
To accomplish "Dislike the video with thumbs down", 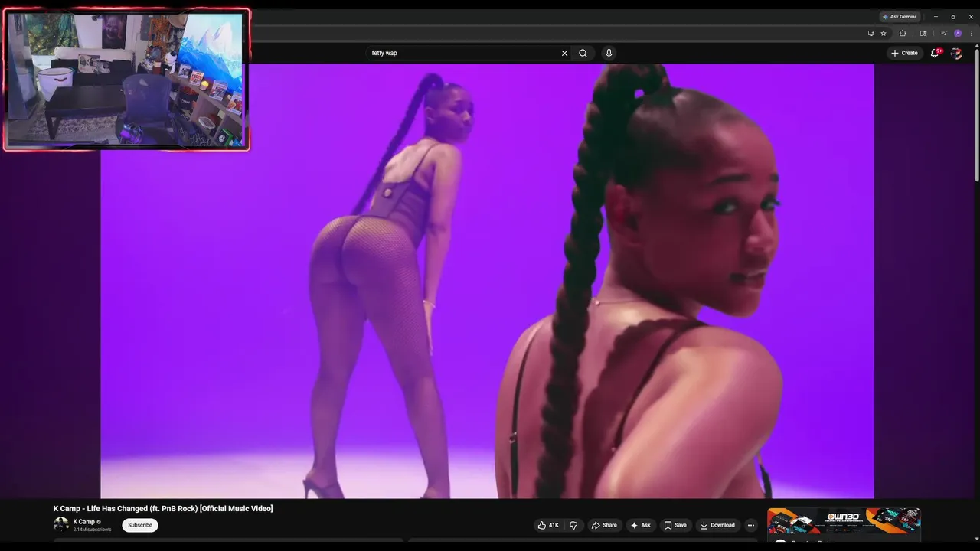I will coord(573,525).
